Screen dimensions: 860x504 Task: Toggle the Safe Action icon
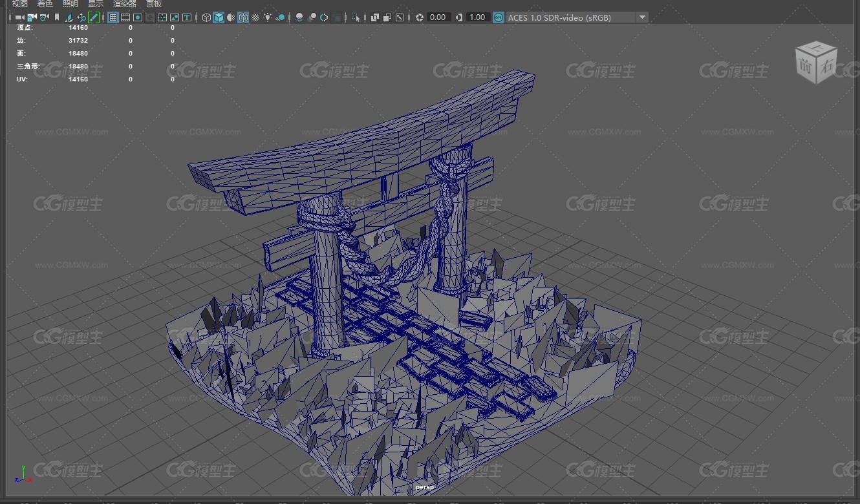click(x=175, y=17)
